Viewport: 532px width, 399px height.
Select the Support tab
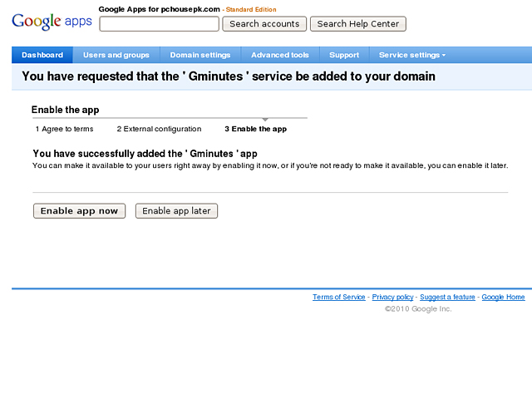pos(344,55)
